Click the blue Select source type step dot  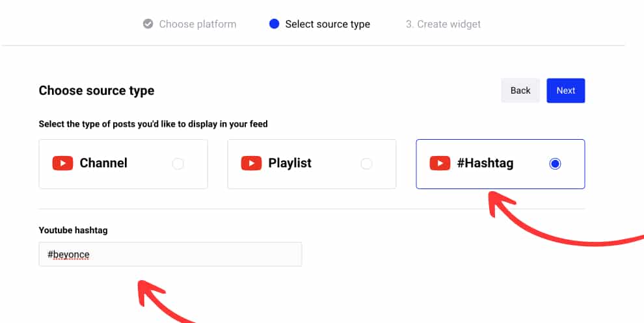point(274,24)
